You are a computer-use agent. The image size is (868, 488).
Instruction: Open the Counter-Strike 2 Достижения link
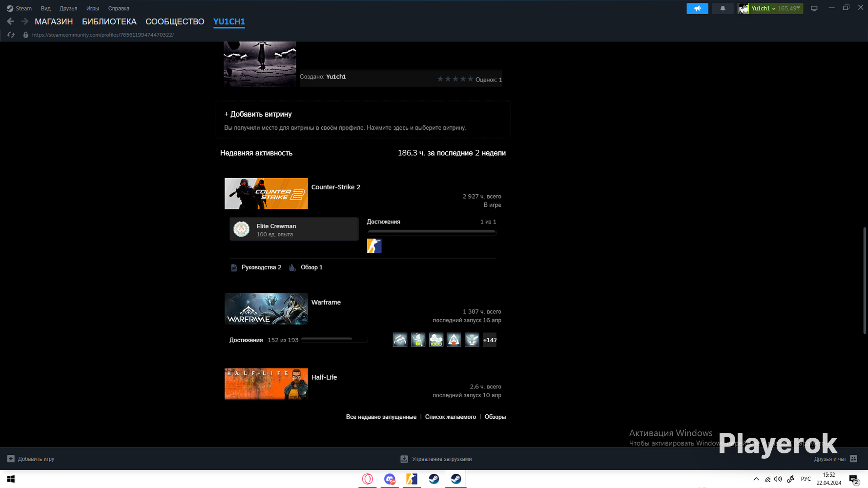tap(383, 222)
